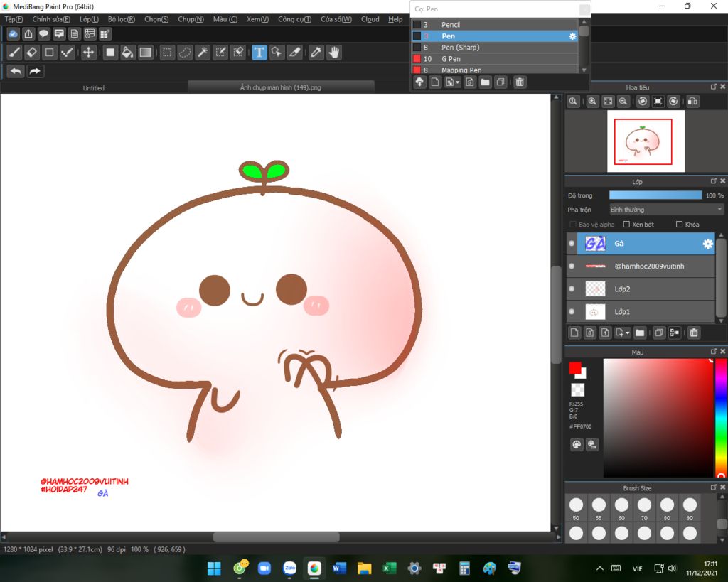
Task: Click zoom out icon in navigator panel
Action: [x=623, y=101]
